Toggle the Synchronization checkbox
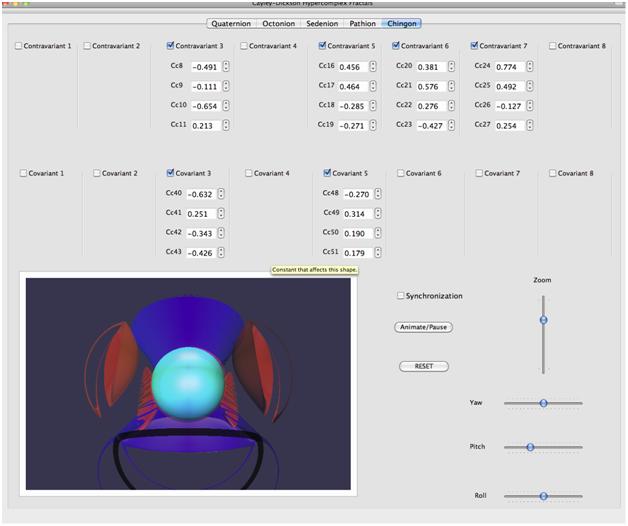This screenshot has width=628, height=526. [401, 296]
